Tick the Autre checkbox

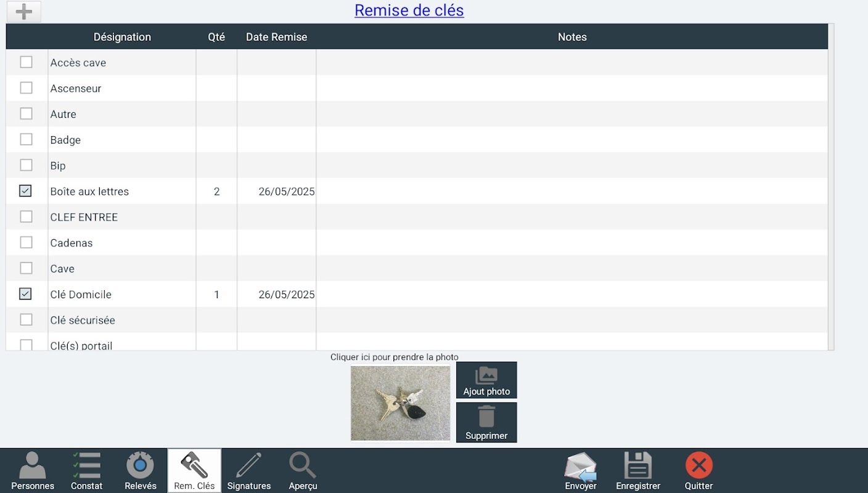[26, 114]
